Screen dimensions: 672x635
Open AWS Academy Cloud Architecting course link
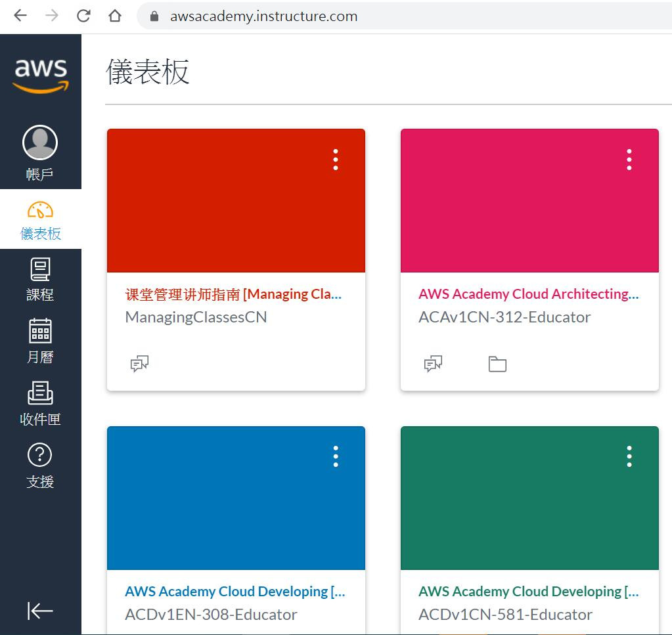pos(528,294)
